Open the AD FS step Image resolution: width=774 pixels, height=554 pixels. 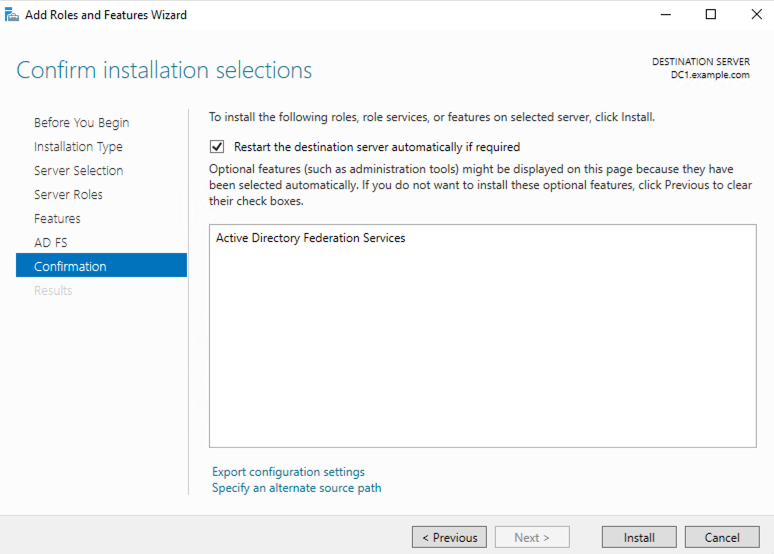[x=50, y=242]
